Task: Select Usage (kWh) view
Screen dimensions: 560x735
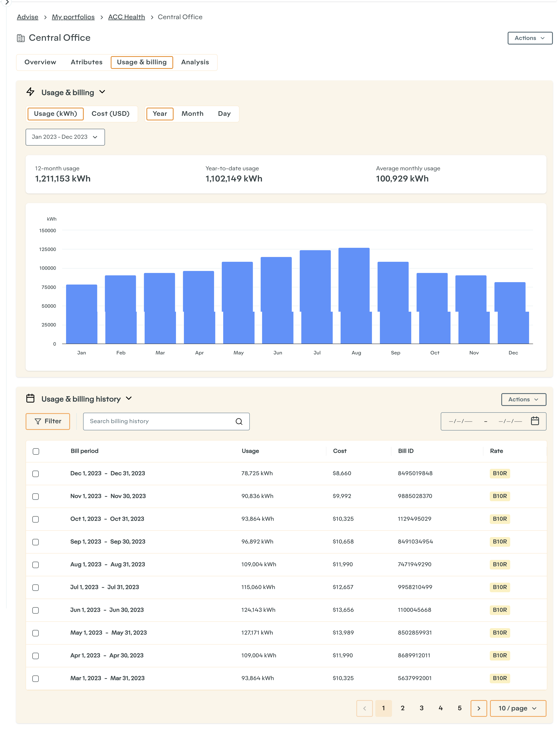Action: (x=55, y=114)
